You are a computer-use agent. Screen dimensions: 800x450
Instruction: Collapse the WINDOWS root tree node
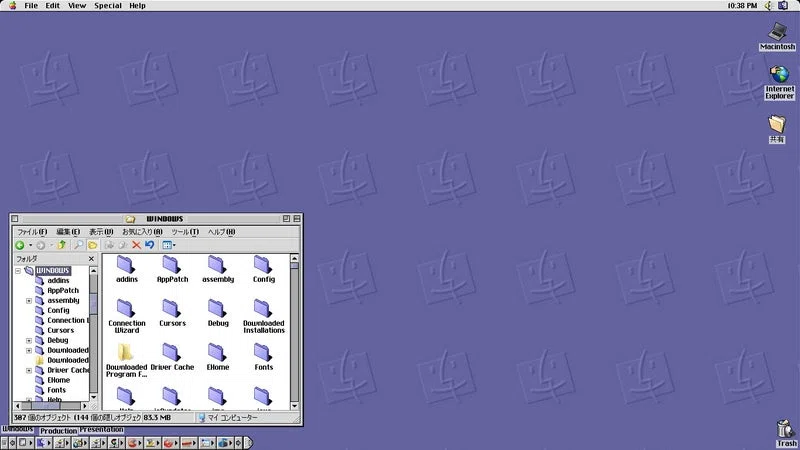[x=18, y=270]
